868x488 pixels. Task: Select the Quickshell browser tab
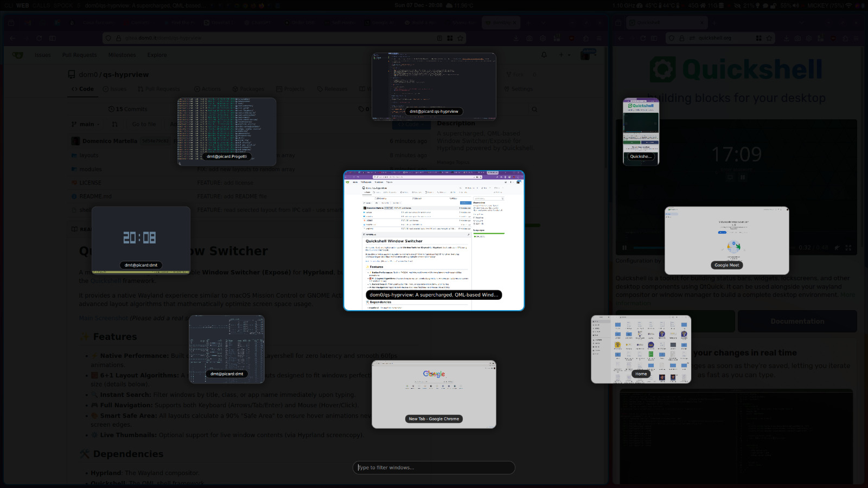click(667, 23)
